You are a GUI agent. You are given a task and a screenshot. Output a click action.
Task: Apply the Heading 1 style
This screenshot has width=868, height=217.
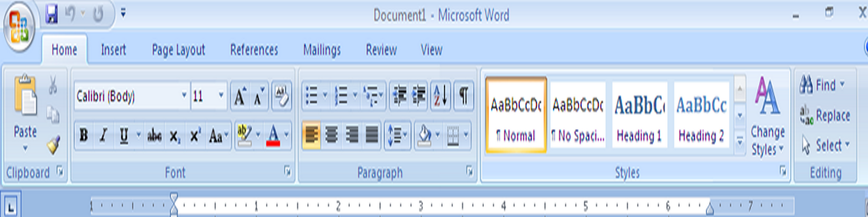pyautogui.click(x=639, y=116)
